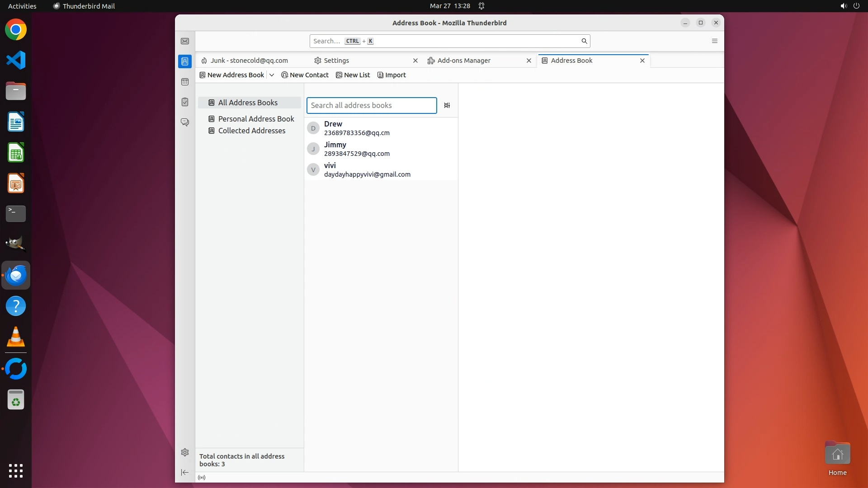Click the Import button

(392, 75)
